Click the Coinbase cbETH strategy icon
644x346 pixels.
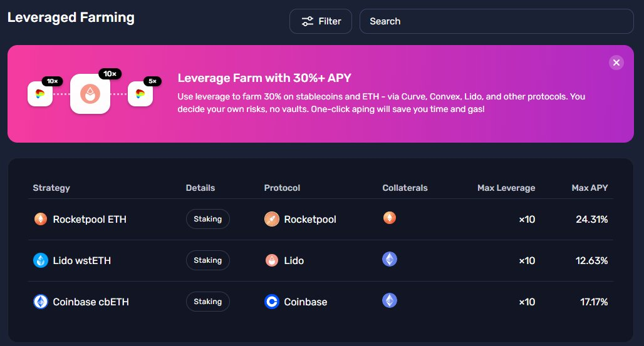pyautogui.click(x=41, y=302)
